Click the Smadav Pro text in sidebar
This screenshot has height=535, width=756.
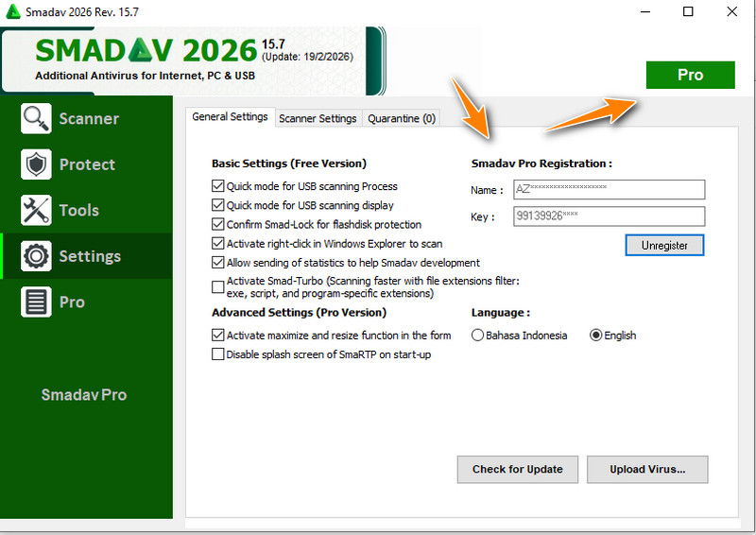84,394
